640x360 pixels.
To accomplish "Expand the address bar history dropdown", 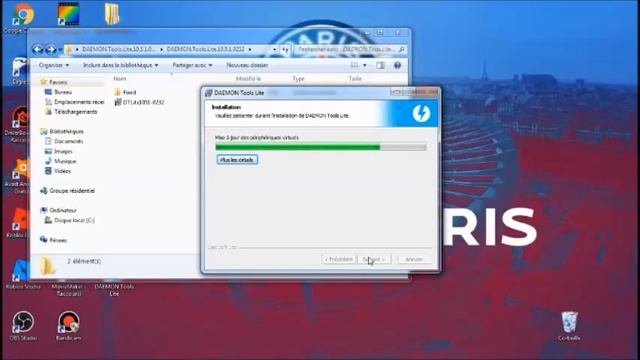I will click(274, 49).
